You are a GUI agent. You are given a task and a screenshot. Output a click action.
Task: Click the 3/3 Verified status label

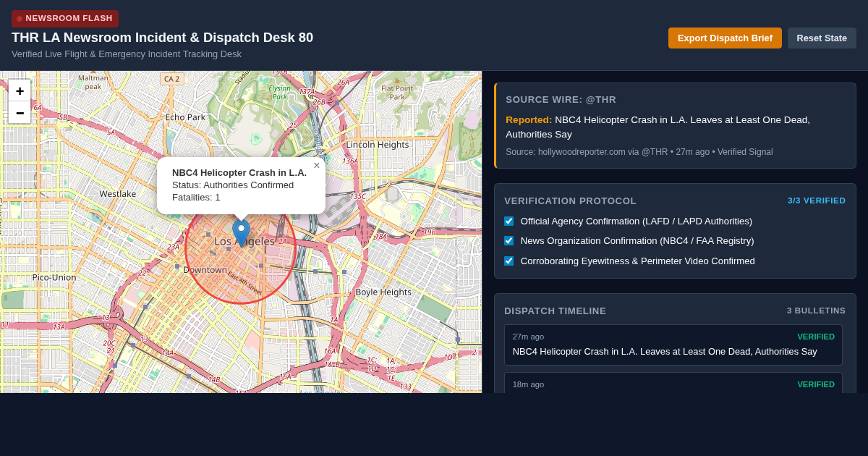817,200
